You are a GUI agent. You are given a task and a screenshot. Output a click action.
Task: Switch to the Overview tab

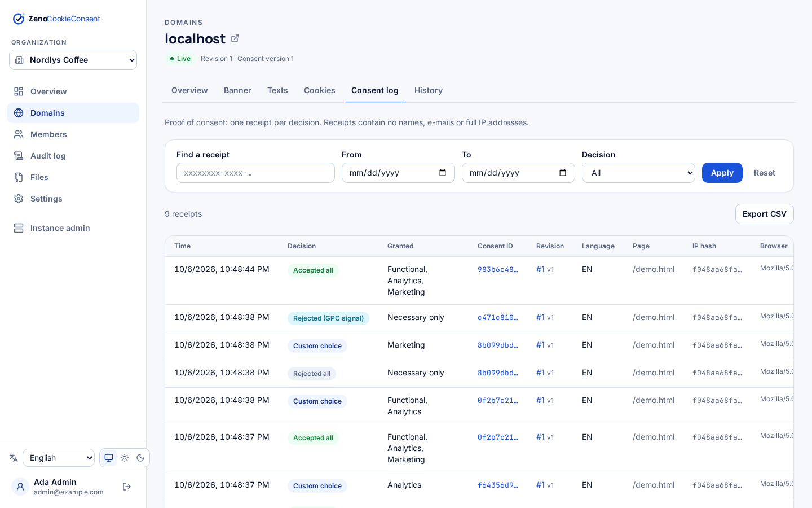(x=189, y=90)
